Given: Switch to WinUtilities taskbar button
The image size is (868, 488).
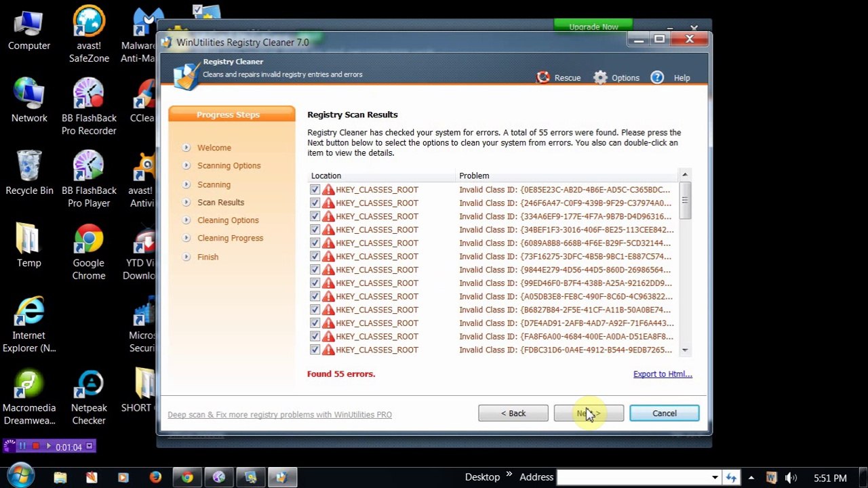Looking at the screenshot, I should coord(282,477).
